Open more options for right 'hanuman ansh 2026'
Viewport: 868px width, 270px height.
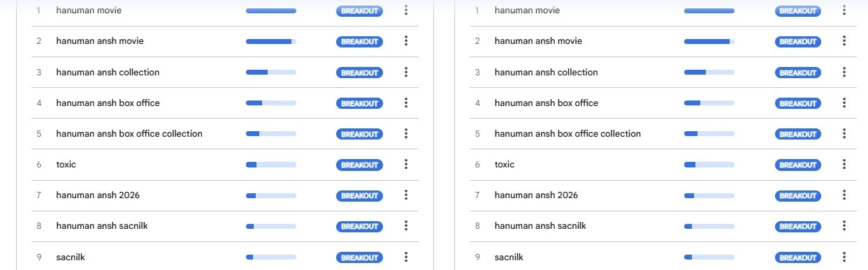[844, 195]
